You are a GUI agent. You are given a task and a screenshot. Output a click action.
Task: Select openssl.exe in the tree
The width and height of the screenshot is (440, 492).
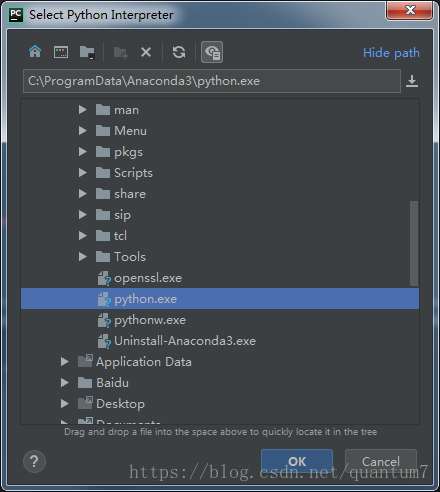coord(148,278)
